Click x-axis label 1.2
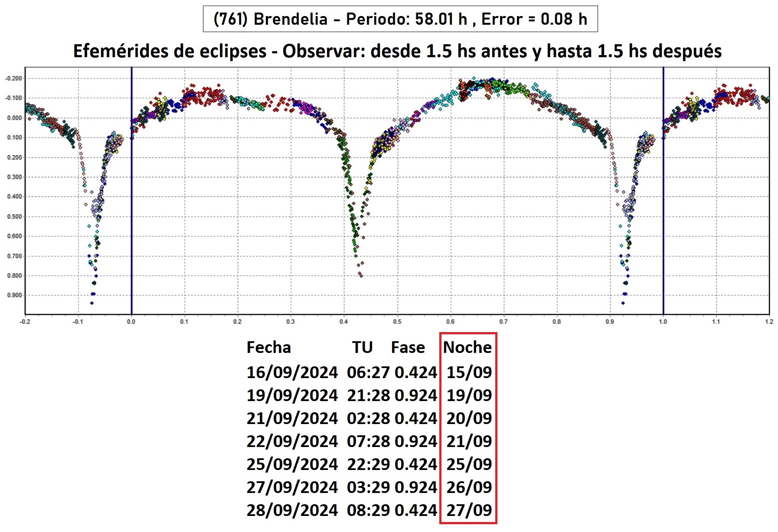The width and height of the screenshot is (778, 532). pos(769,322)
